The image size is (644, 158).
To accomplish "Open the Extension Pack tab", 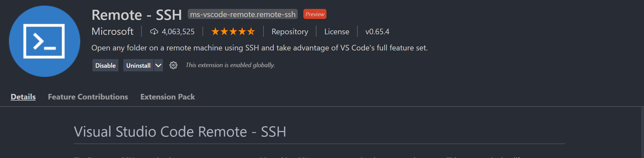I will tap(168, 97).
